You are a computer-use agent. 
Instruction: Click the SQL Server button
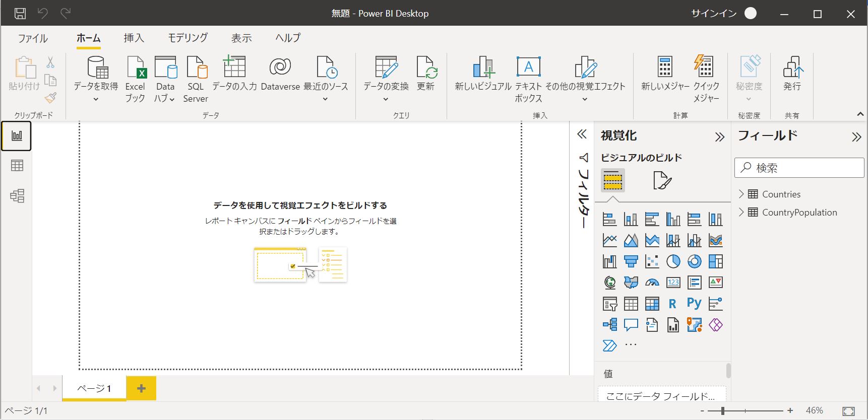pos(196,79)
